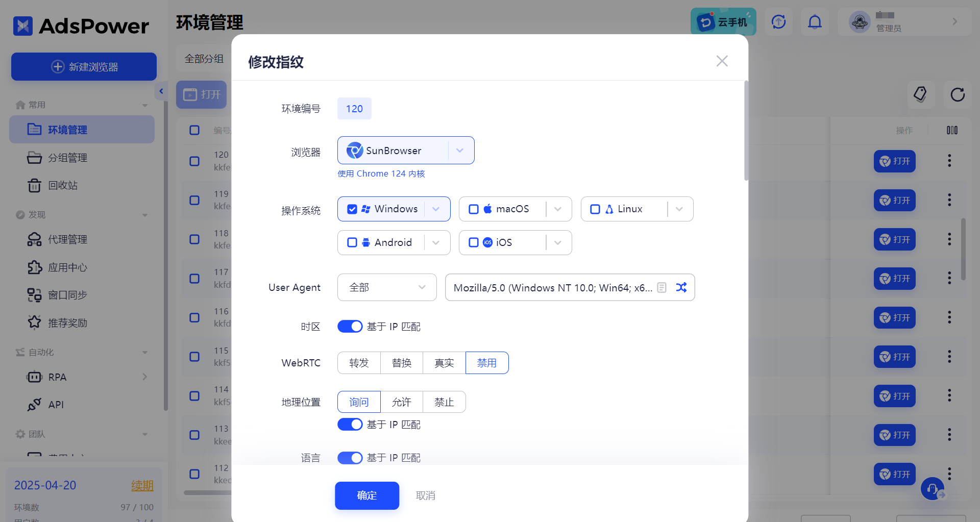Viewport: 980px width, 522px height.
Task: Close the 修改指纹 dialog
Action: [722, 61]
